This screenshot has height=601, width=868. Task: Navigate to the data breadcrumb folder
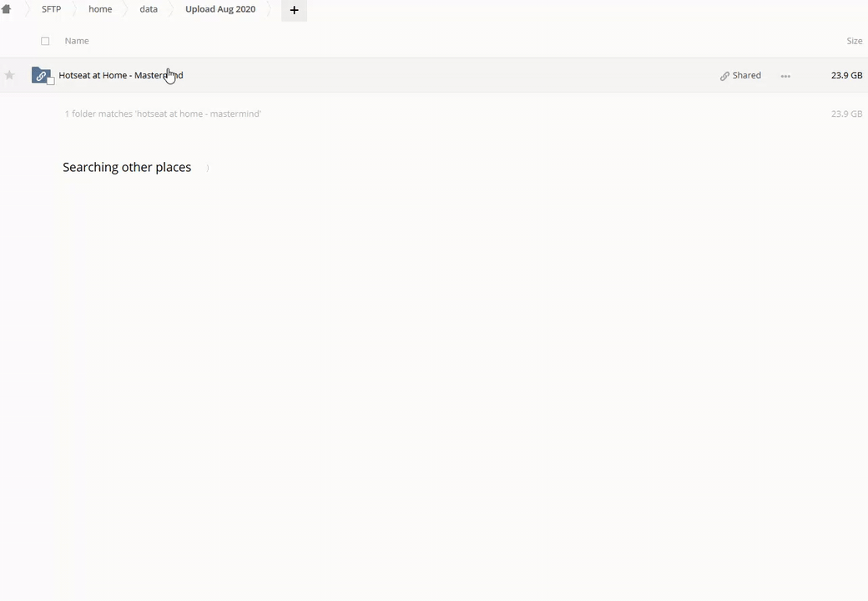point(149,9)
